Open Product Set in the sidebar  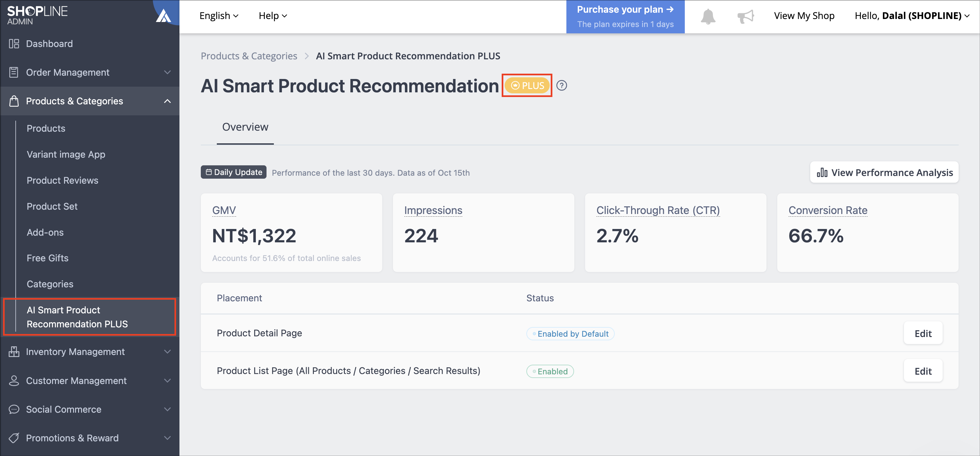(x=52, y=207)
